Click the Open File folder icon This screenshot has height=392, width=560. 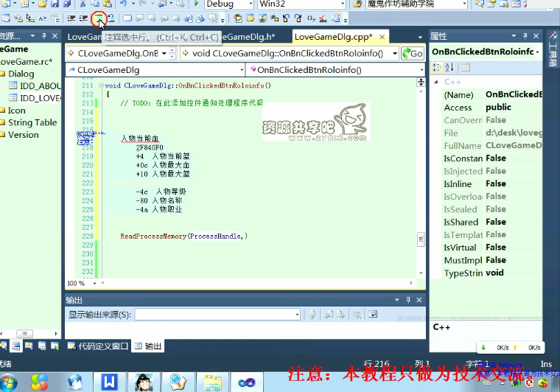(x=43, y=4)
